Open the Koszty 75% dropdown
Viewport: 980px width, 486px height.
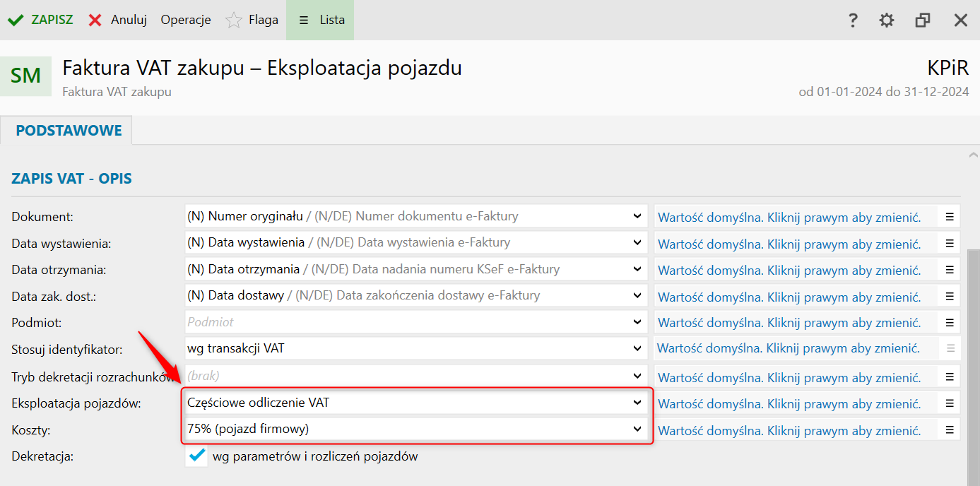click(x=637, y=429)
